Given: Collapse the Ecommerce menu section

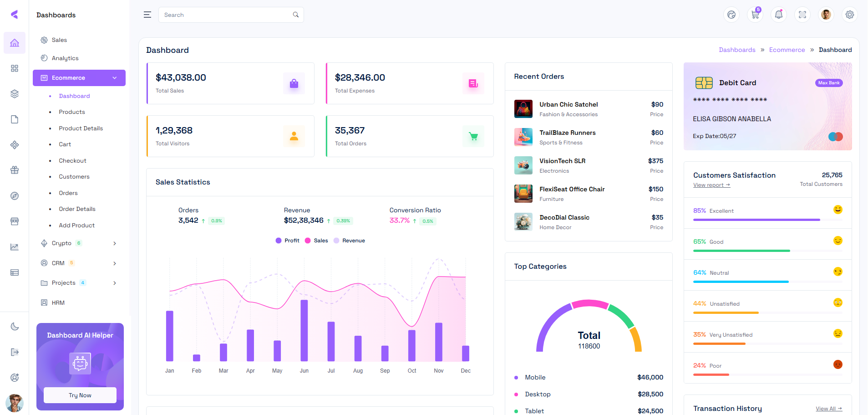Looking at the screenshot, I should click(79, 78).
